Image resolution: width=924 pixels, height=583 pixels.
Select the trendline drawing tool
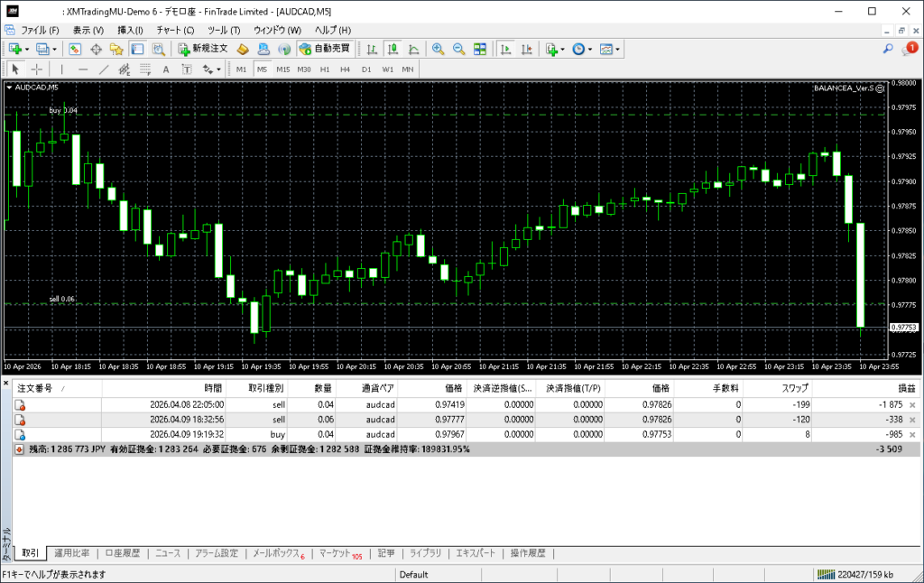click(x=103, y=69)
